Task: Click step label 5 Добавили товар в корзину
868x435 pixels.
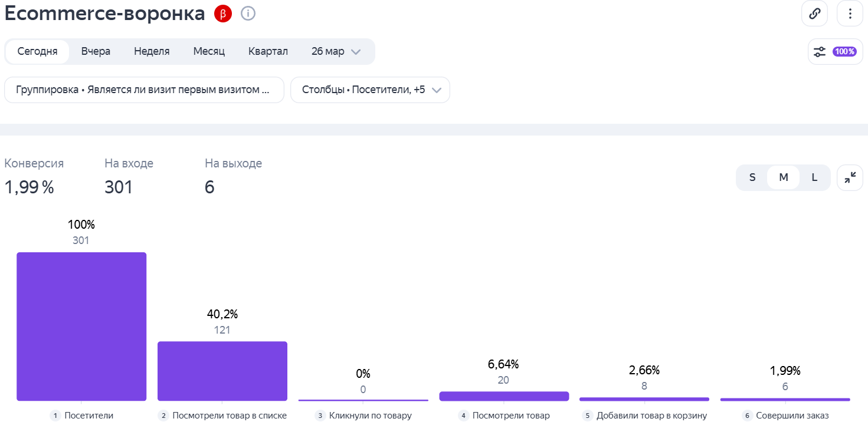Action: click(644, 416)
